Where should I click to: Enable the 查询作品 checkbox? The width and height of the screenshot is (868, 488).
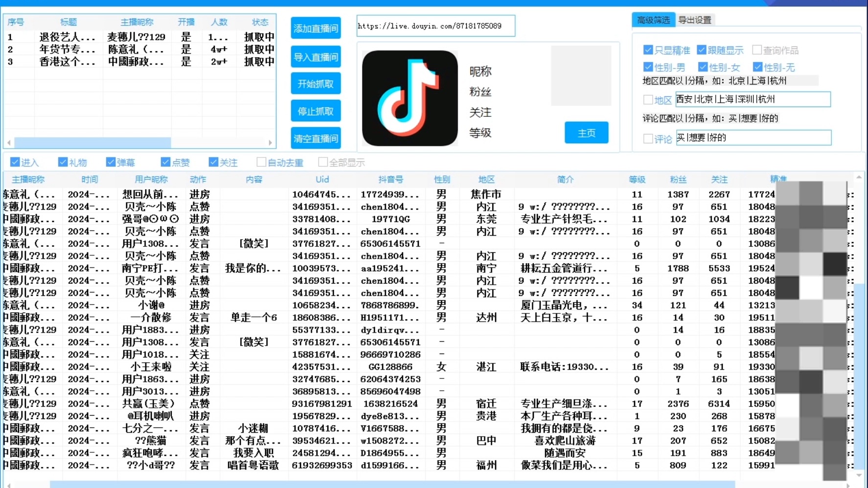(756, 50)
